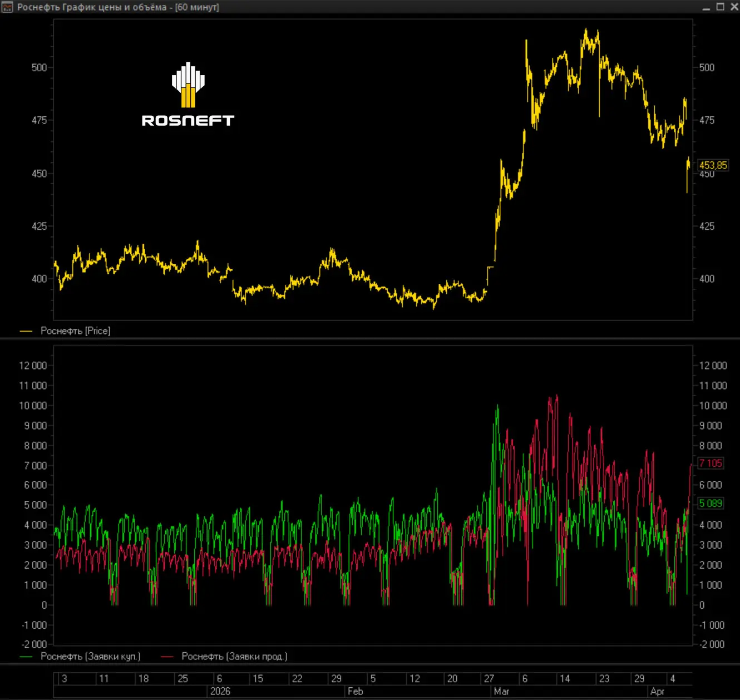Click 11 000 on the right volume axis
Viewport: 740px width, 700px height.
point(713,386)
